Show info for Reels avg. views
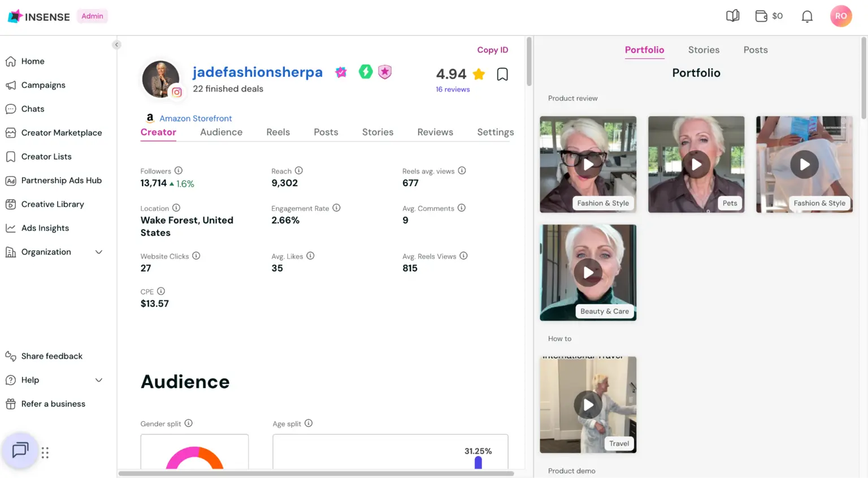The image size is (868, 478). 462,170
